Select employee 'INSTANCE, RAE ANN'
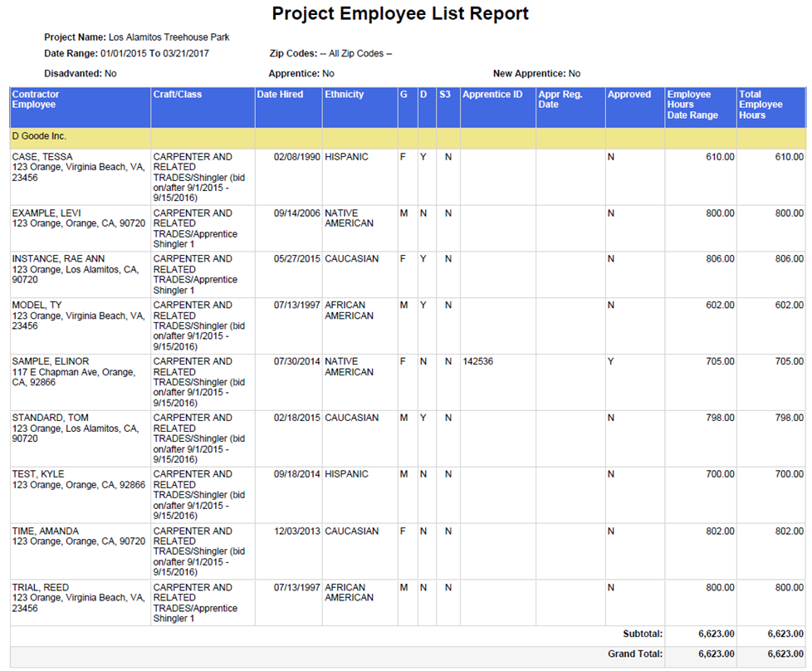 click(58, 258)
